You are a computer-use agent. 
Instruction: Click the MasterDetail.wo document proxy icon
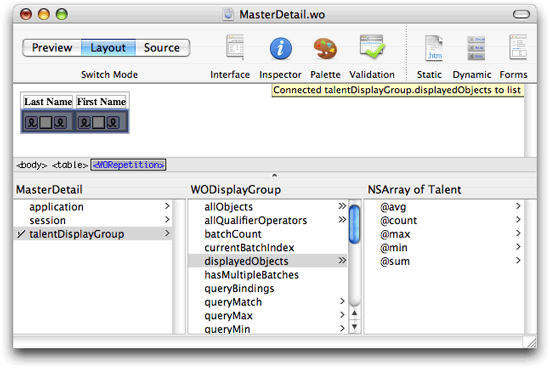coord(228,14)
